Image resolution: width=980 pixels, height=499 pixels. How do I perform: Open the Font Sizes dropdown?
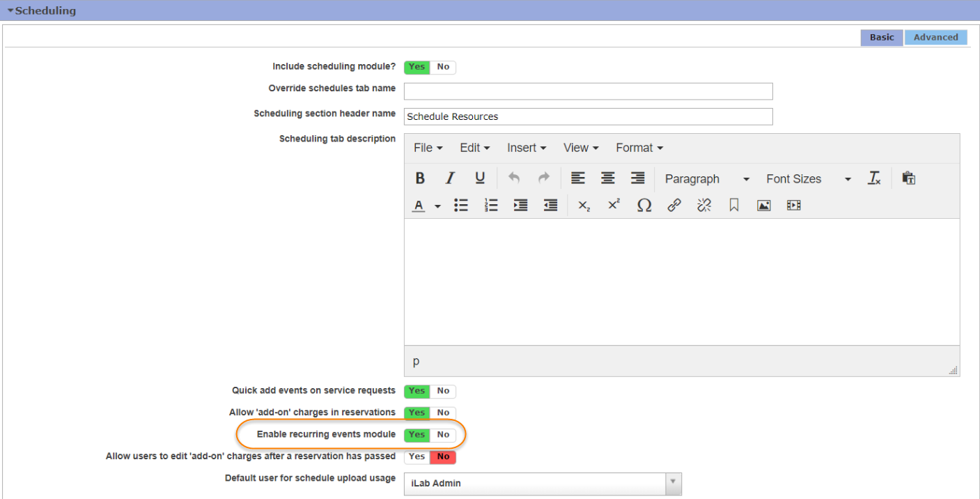point(808,179)
